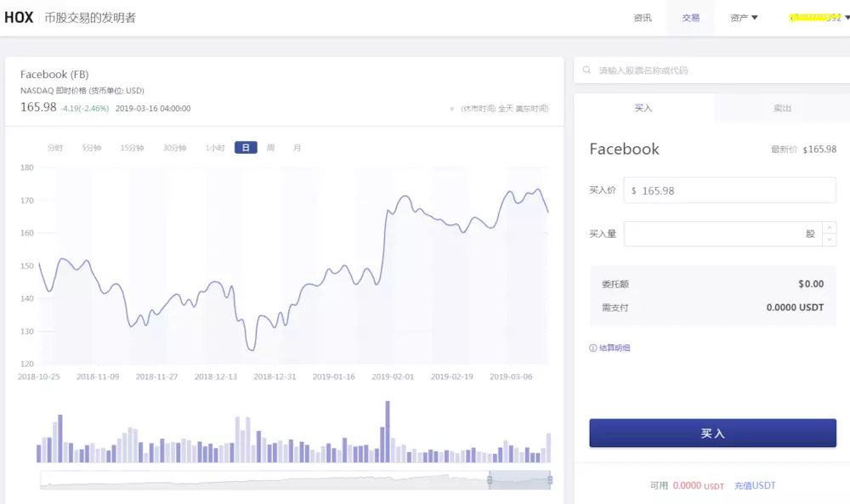
Task: Open the 资讯 navigation item
Action: 643,18
